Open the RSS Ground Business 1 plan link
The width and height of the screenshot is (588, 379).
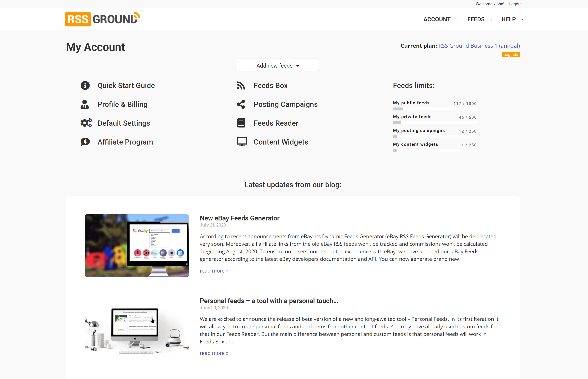click(x=479, y=46)
